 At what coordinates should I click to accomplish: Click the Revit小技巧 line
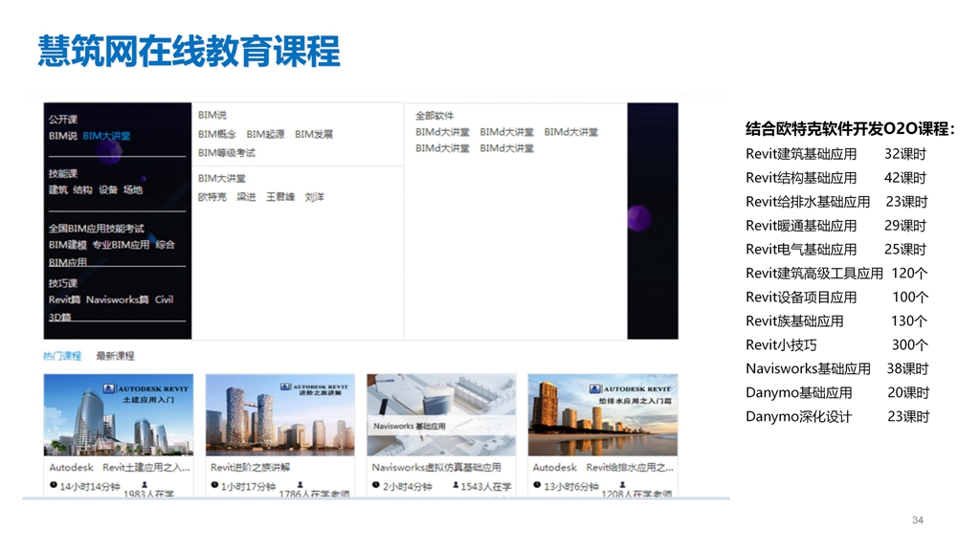tap(836, 344)
